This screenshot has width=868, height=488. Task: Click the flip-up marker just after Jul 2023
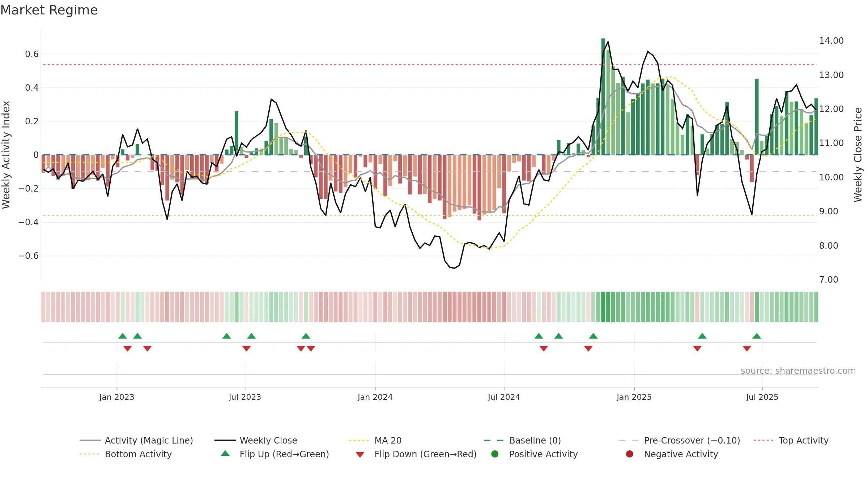click(251, 336)
